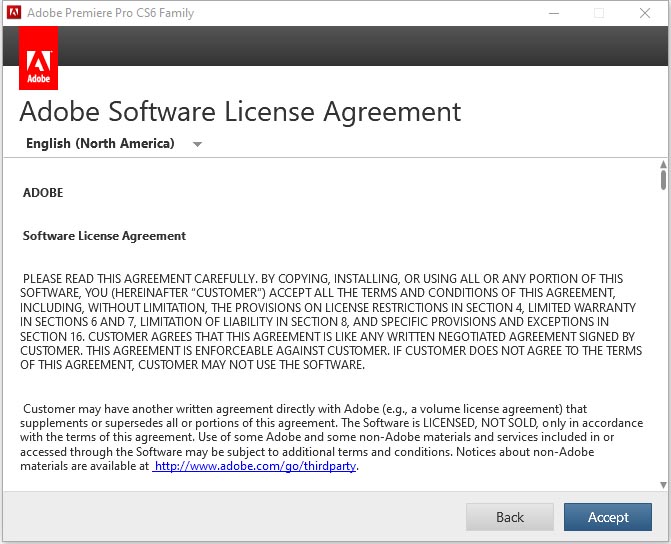Open the adobe.com/go/thirdparty link
671x544 pixels.
click(x=255, y=466)
